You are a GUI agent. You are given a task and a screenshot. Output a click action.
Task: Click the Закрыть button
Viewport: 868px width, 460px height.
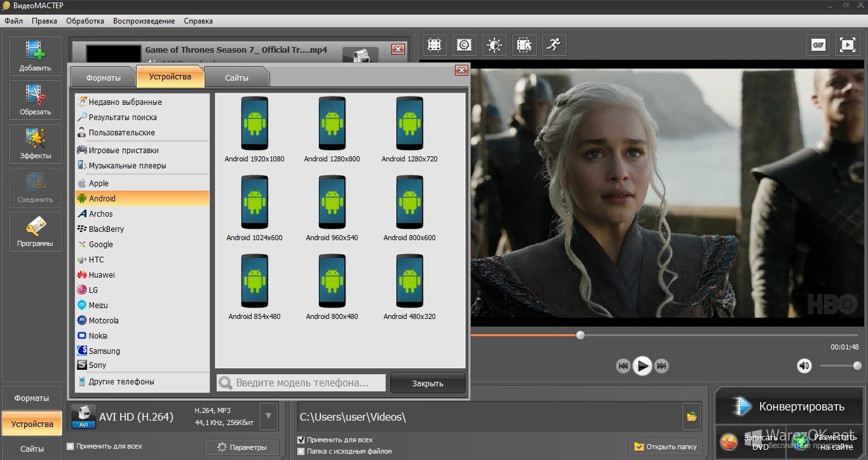[x=428, y=383]
